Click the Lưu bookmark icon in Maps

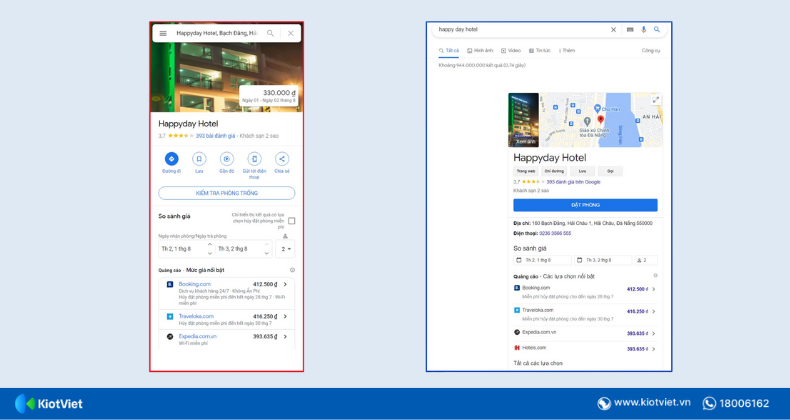pos(199,159)
